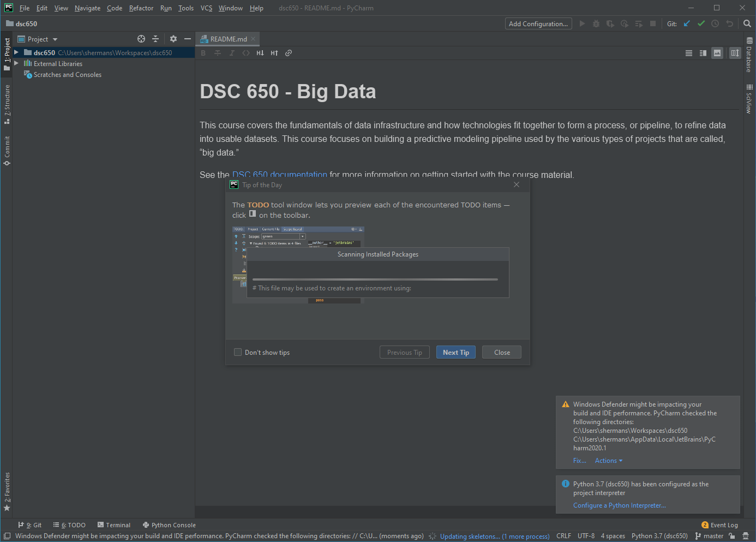Open Run with concurrency diagram icon
756x542 pixels.
(639, 23)
